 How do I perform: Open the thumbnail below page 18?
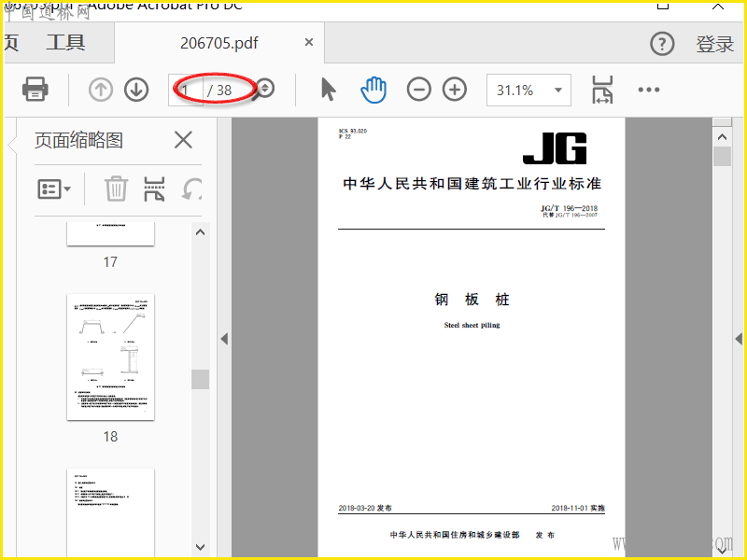(x=110, y=511)
